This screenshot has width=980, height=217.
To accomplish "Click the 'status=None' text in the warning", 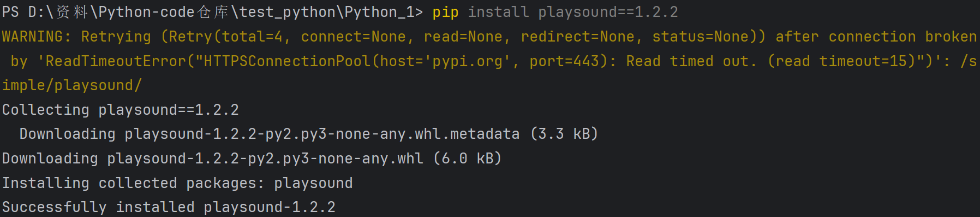I will pyautogui.click(x=700, y=37).
